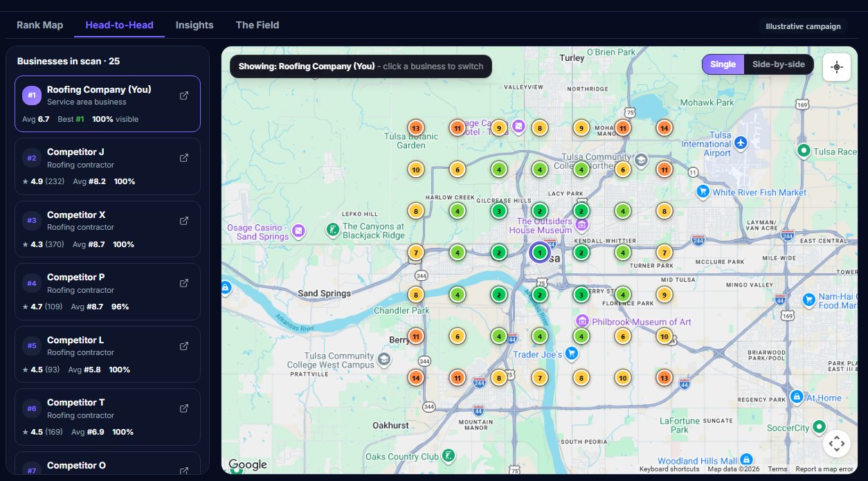Open Competitor J external link icon
The image size is (868, 481).
[184, 158]
